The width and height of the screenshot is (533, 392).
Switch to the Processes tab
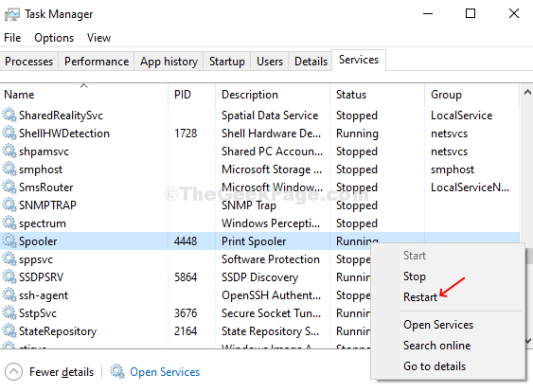29,62
